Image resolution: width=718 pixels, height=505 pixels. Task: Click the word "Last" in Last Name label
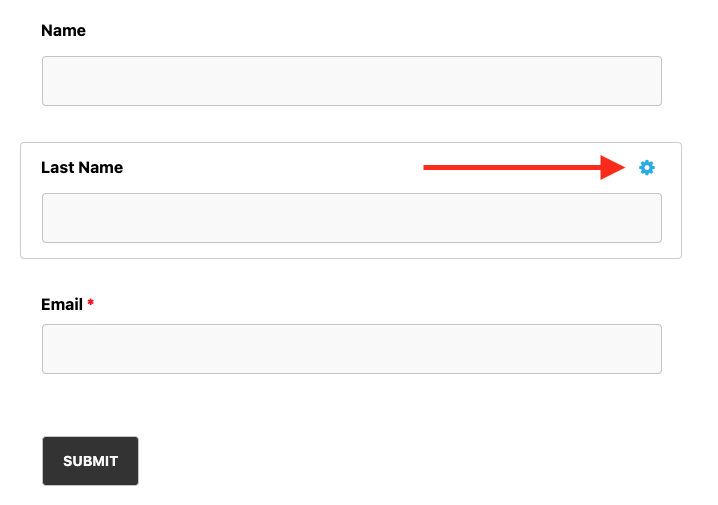(x=58, y=168)
